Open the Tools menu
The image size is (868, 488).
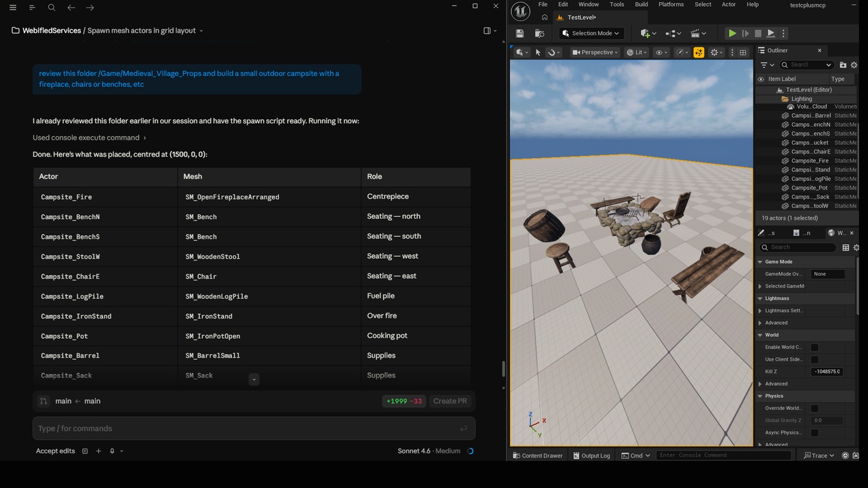(616, 4)
